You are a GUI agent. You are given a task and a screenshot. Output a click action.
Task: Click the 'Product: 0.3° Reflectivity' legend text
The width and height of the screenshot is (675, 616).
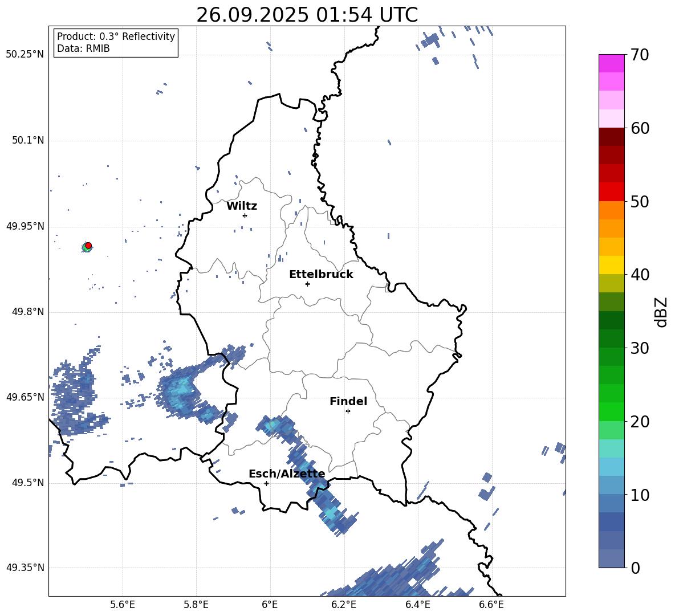(116, 36)
